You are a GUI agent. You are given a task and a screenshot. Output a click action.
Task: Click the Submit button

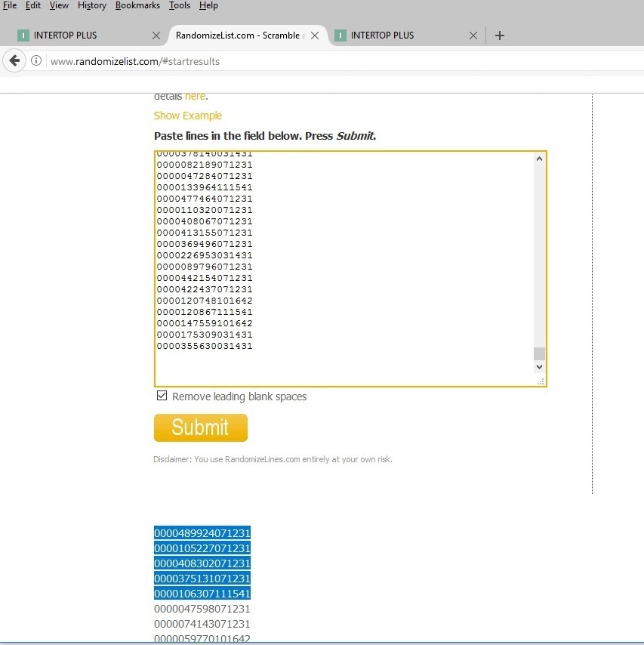point(201,427)
